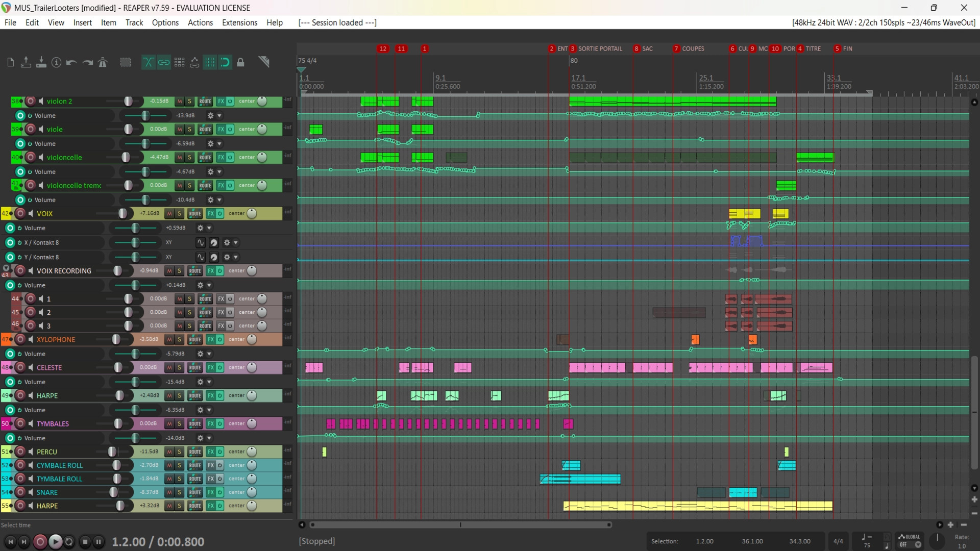This screenshot has width=980, height=551.
Task: Click the dotted rectangle selection toolbar icon
Action: coord(126,62)
